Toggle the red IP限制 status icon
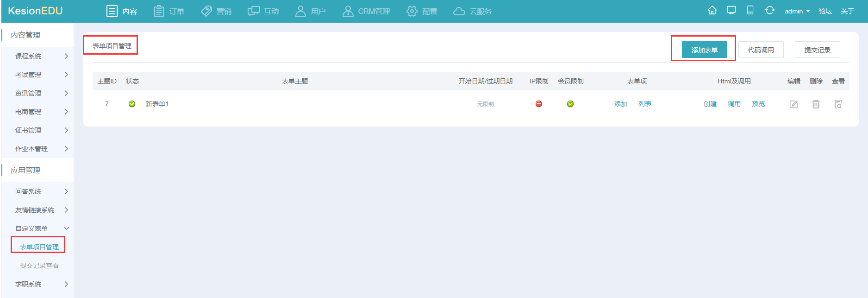This screenshot has width=868, height=298. [539, 104]
